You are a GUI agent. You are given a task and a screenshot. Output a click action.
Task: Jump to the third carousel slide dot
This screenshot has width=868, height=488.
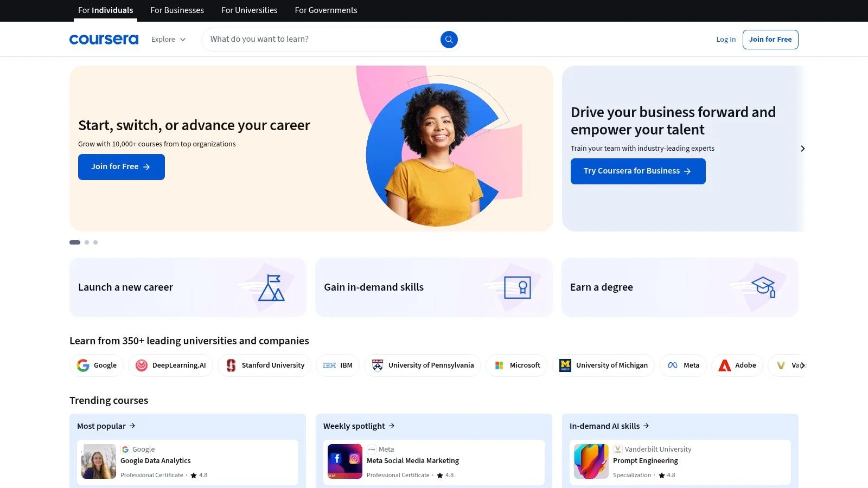pyautogui.click(x=95, y=242)
